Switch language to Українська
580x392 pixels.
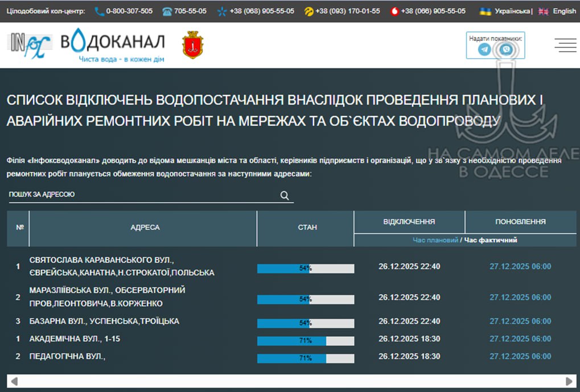tap(512, 11)
